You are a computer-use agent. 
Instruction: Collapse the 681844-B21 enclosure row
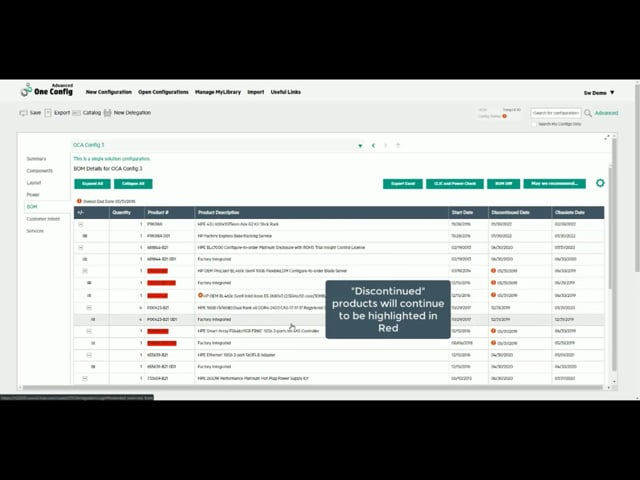coord(81,248)
